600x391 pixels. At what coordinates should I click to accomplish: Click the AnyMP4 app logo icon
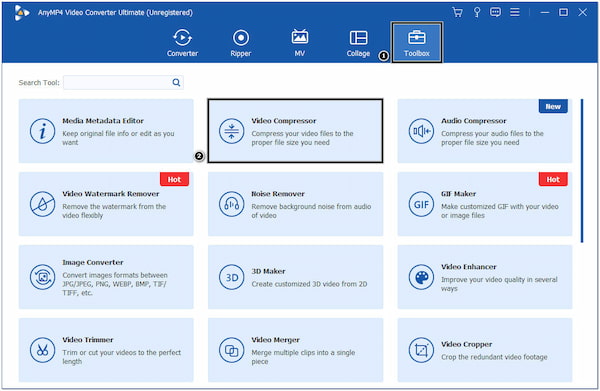pos(21,13)
